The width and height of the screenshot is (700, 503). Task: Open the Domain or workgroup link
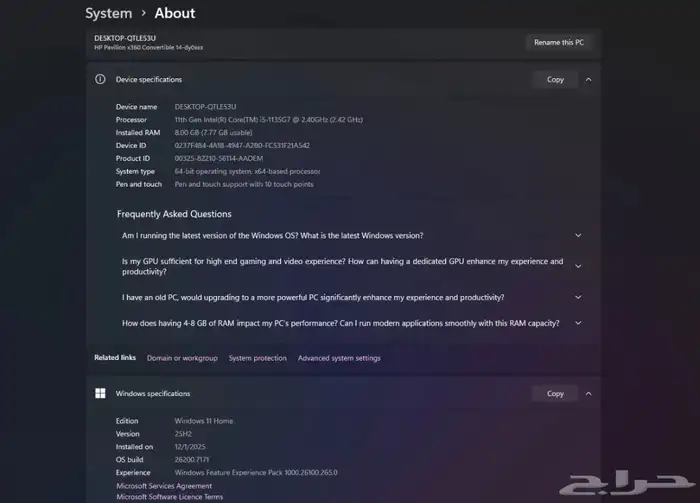coord(182,358)
